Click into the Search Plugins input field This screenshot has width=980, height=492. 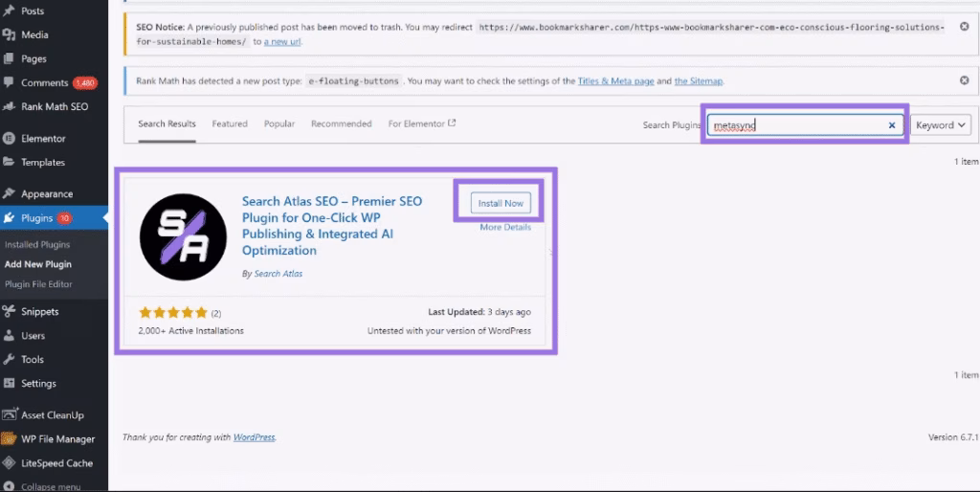pos(794,125)
